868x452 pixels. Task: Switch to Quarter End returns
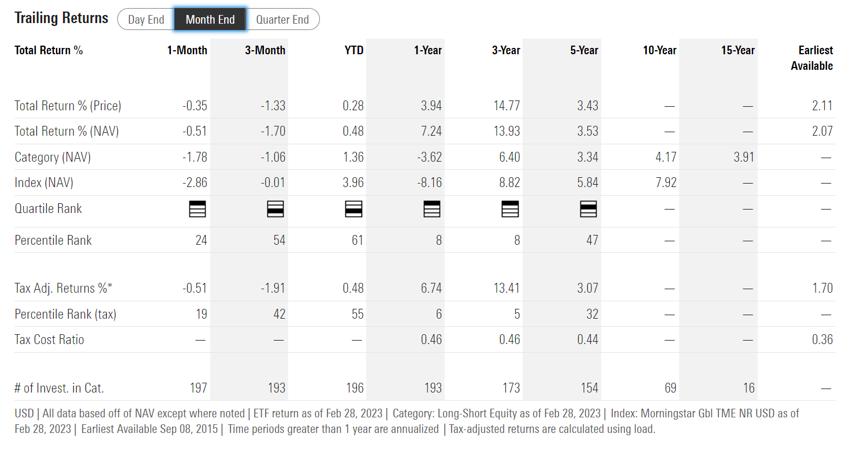coord(282,20)
